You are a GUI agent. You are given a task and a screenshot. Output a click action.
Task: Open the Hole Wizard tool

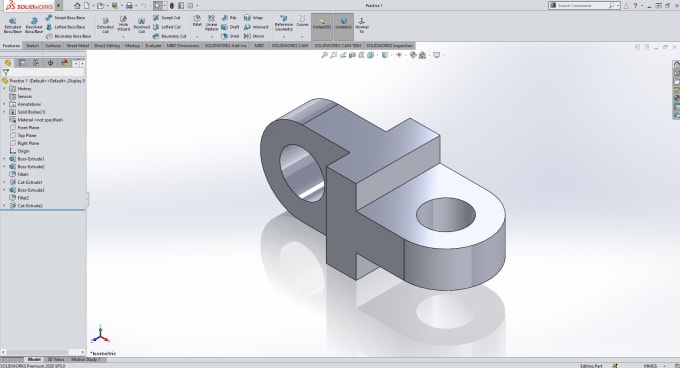[x=123, y=24]
